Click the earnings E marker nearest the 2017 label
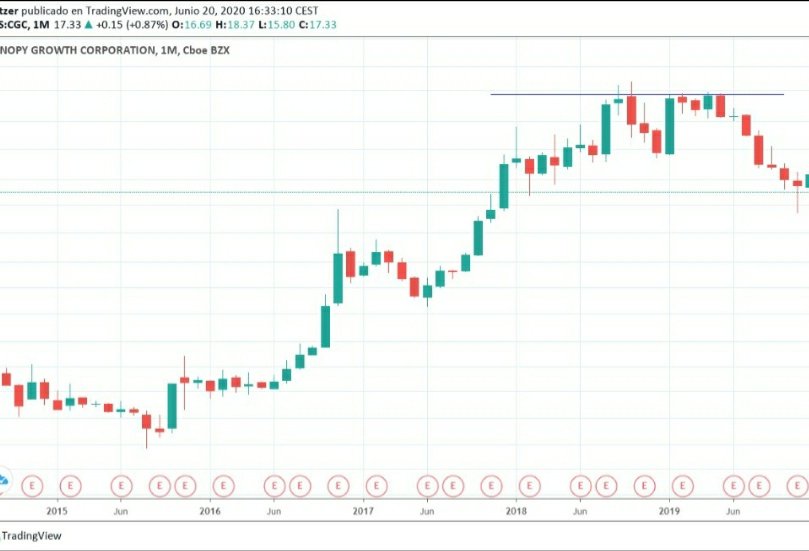Screen dimensions: 809x551 point(376,486)
